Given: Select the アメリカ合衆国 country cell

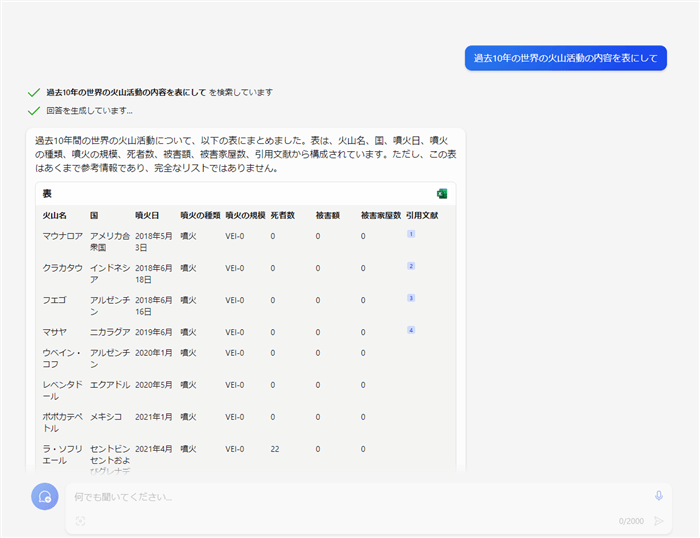Looking at the screenshot, I should tap(110, 242).
